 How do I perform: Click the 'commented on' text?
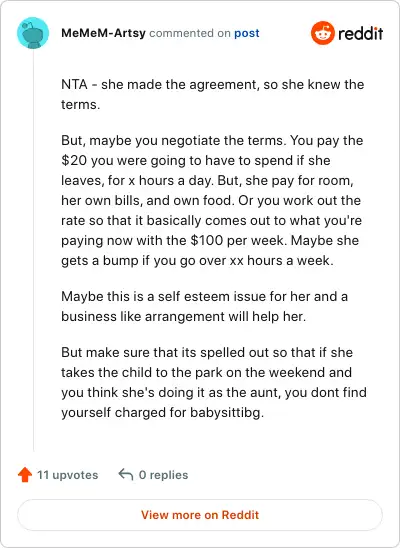click(x=190, y=33)
